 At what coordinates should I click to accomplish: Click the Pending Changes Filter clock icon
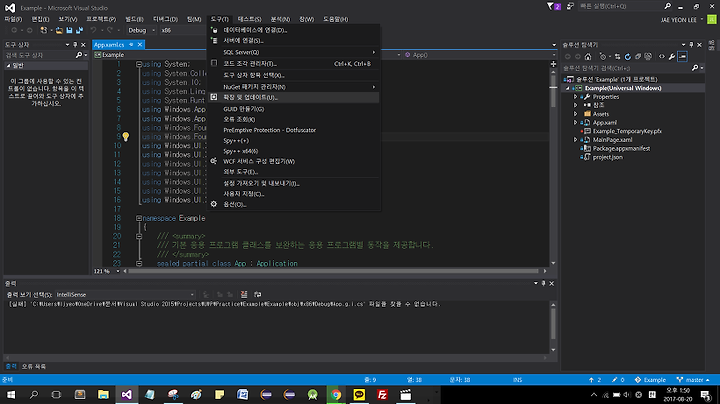(x=603, y=56)
